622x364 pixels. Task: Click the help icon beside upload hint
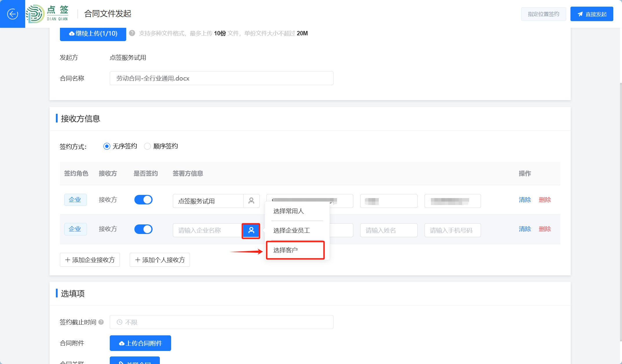(132, 33)
